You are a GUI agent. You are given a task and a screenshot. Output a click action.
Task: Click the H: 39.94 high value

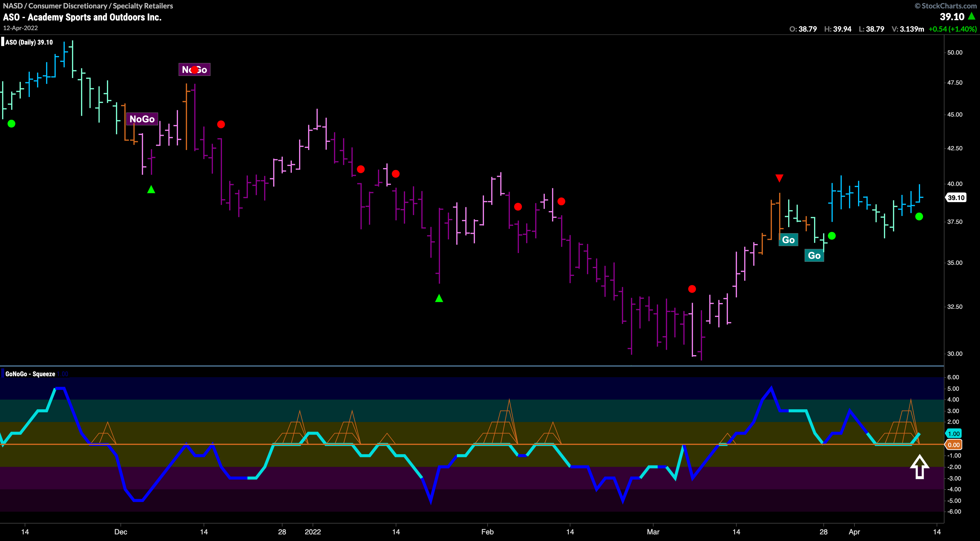point(837,29)
